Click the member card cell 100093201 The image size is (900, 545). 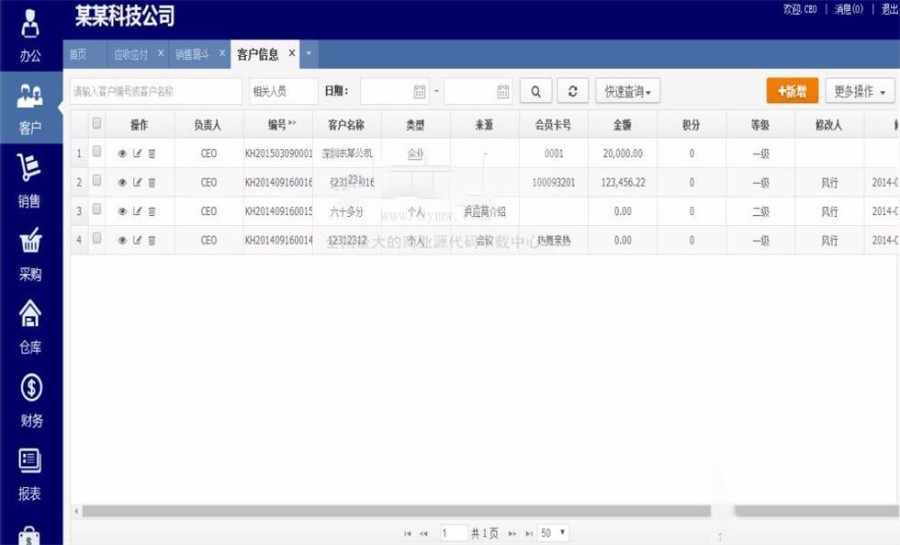click(x=553, y=182)
